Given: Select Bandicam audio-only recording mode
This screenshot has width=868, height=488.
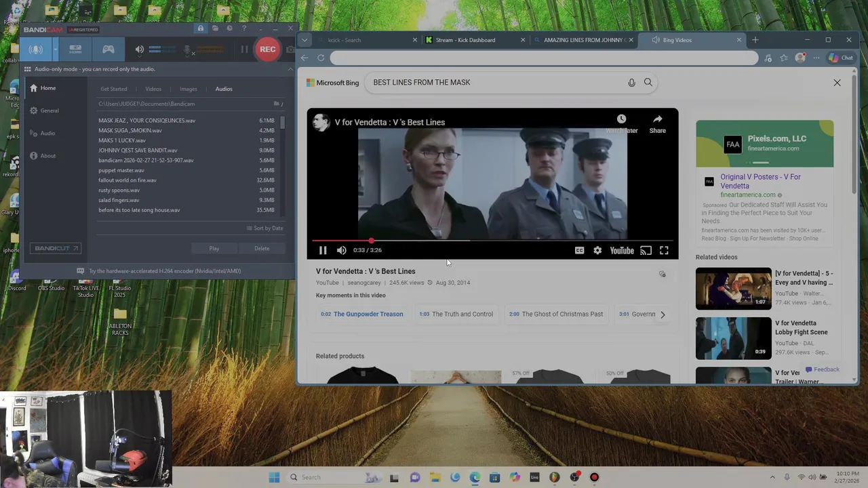Looking at the screenshot, I should tap(35, 49).
